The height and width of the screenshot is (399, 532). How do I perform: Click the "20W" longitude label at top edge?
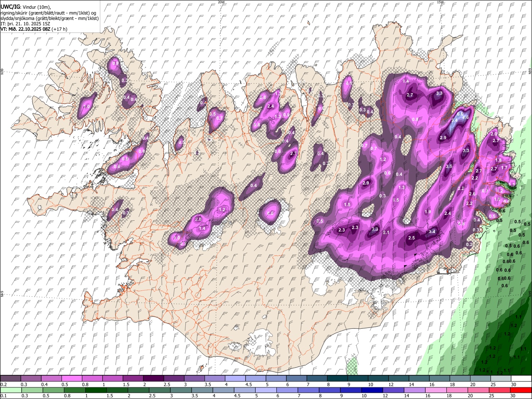click(221, 2)
